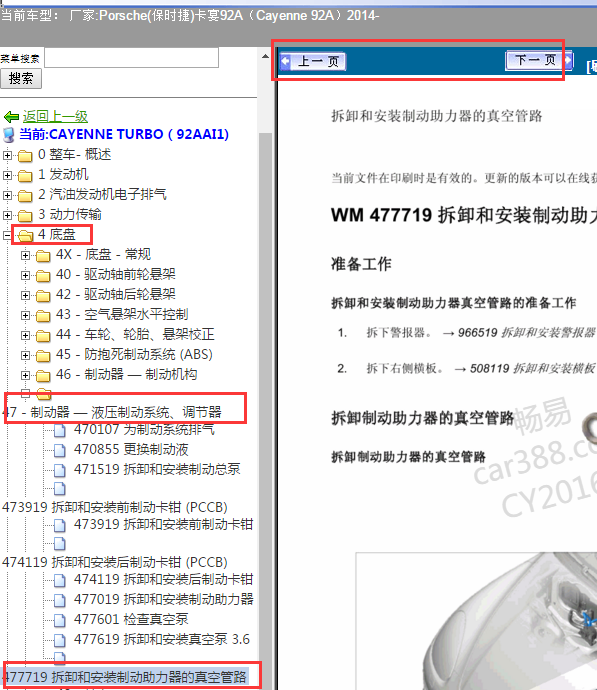This screenshot has height=690, width=597.
Task: Open 477019 拆卸和安装制动助力器
Action: tap(164, 599)
